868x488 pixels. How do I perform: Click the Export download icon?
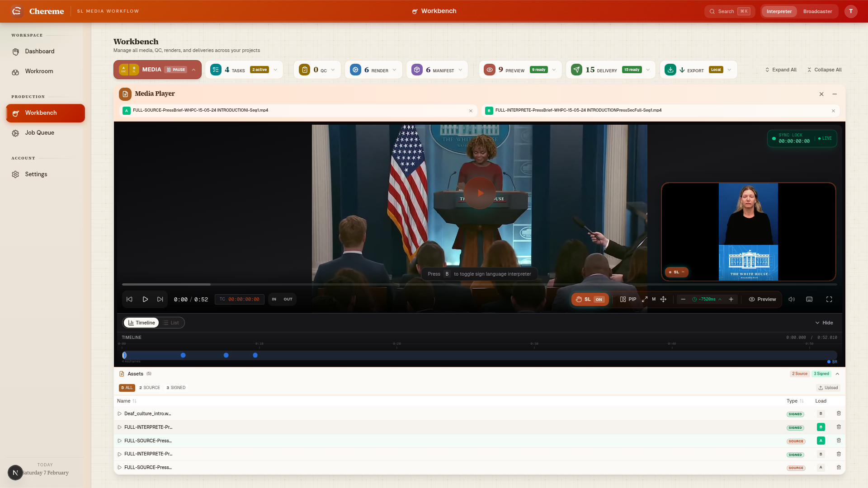pyautogui.click(x=670, y=70)
